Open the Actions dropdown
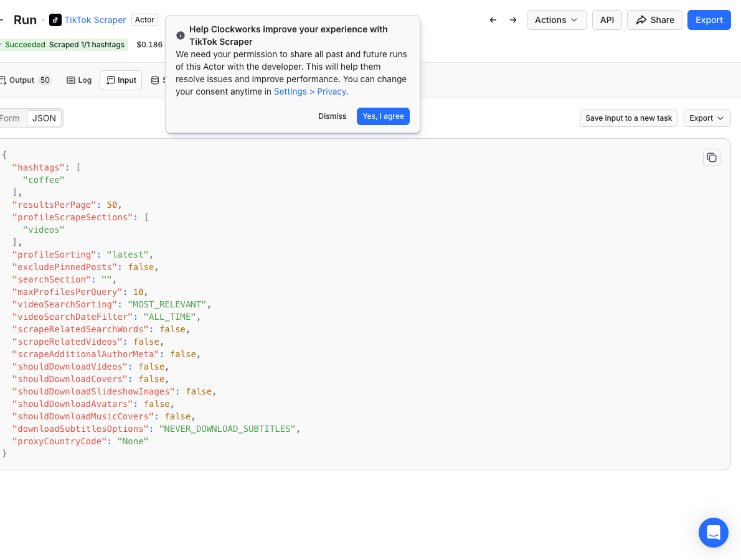Screen dimensions: 741x560 coord(556,20)
